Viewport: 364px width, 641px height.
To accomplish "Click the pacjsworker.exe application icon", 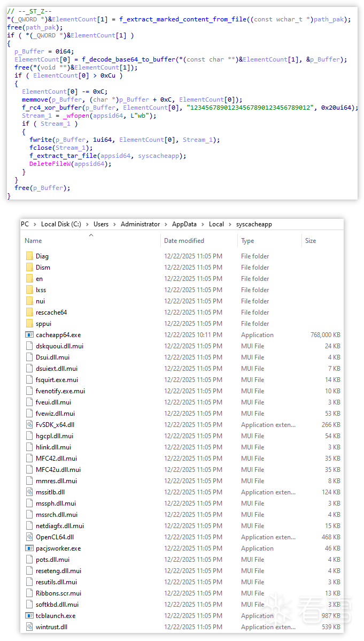I will [29, 548].
